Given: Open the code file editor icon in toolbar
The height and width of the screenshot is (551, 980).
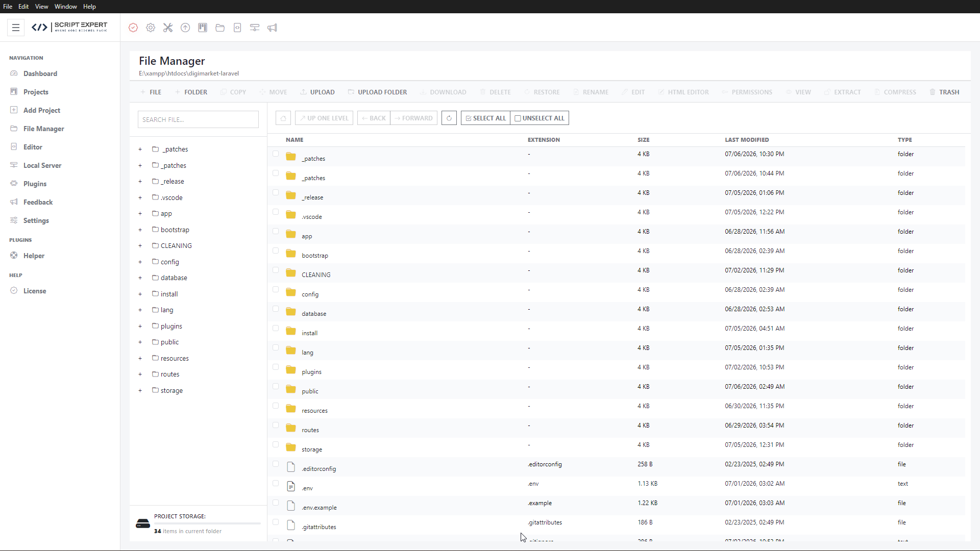Looking at the screenshot, I should tap(237, 28).
